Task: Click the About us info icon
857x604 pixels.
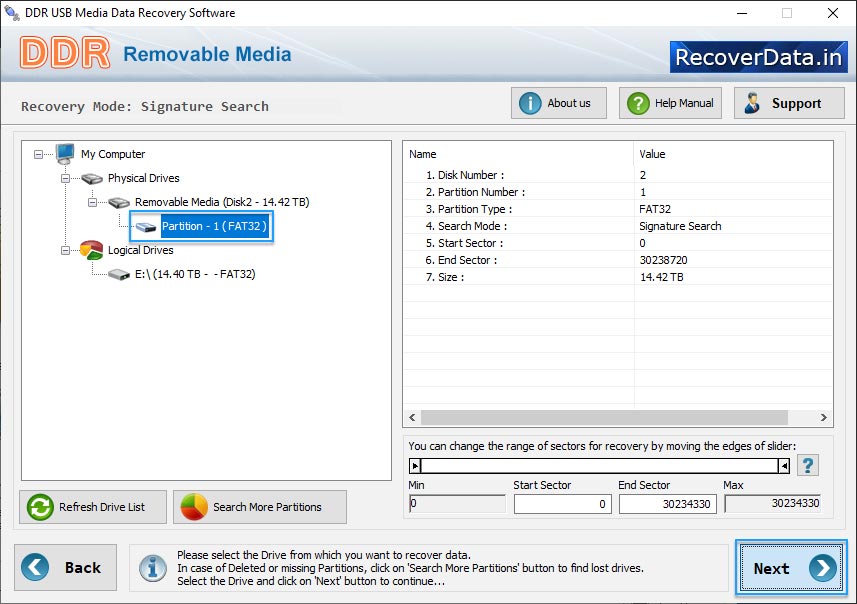Action: tap(530, 103)
